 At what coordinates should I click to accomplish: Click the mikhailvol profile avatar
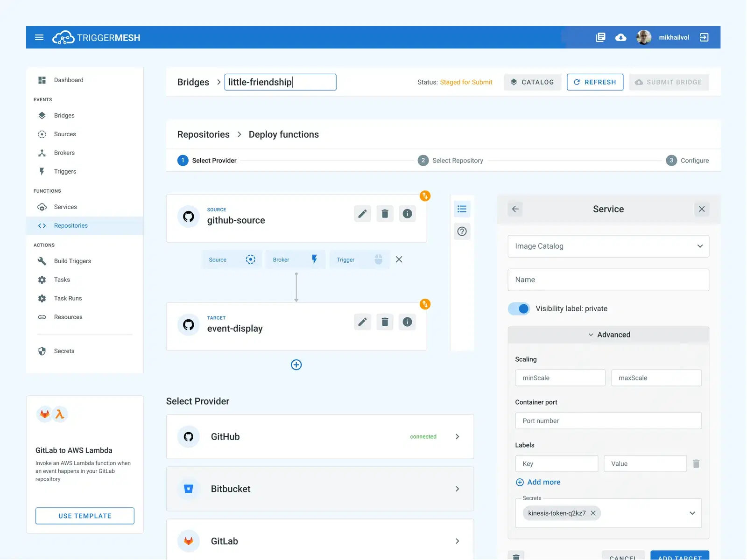click(x=644, y=37)
